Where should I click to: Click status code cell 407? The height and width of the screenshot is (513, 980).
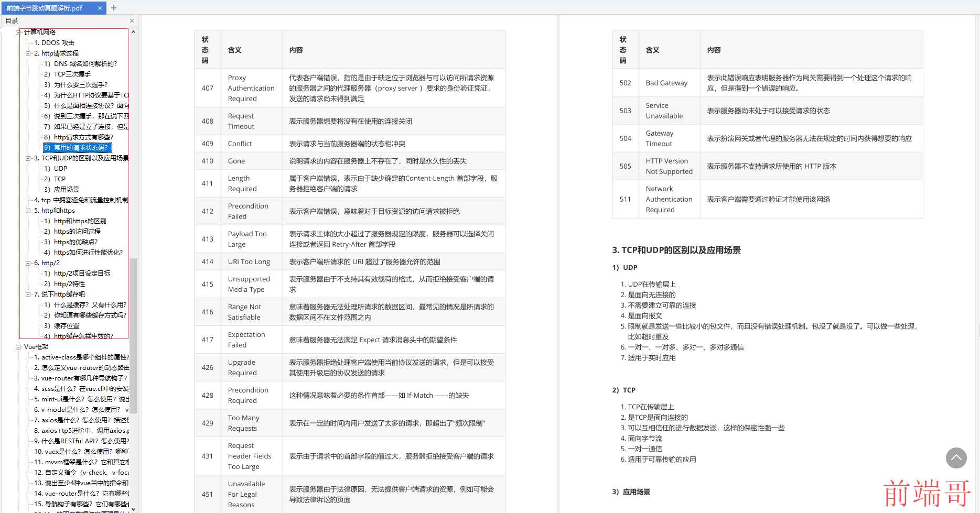208,88
